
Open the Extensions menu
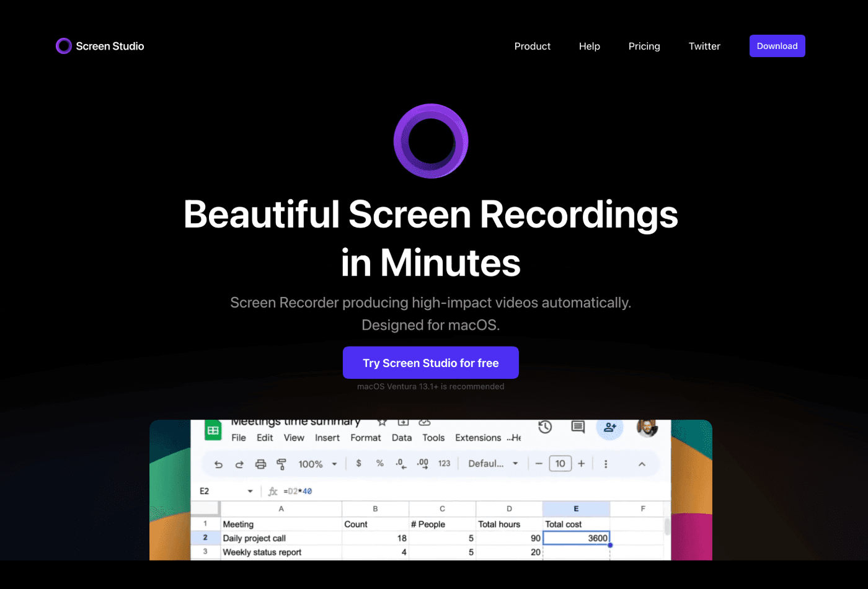click(477, 437)
